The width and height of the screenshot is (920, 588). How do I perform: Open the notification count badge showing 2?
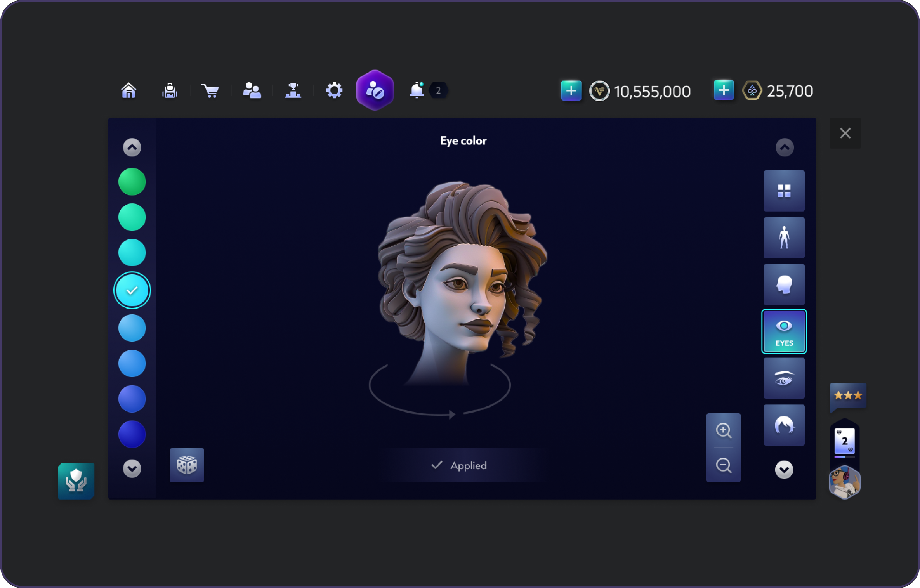point(438,90)
